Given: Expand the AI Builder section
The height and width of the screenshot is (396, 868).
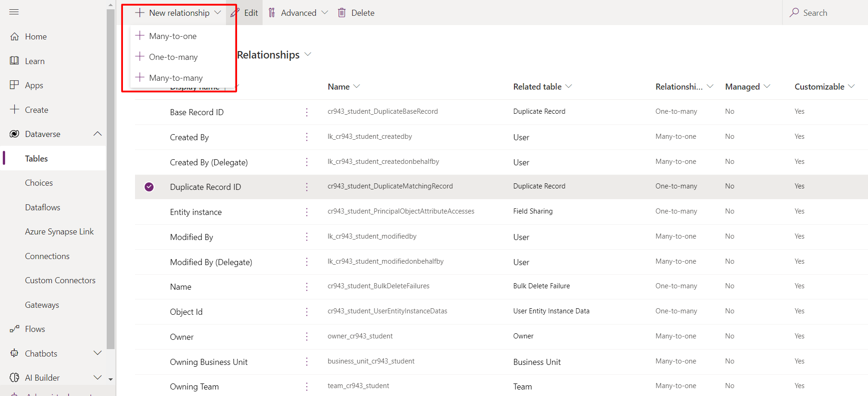Looking at the screenshot, I should (97, 377).
